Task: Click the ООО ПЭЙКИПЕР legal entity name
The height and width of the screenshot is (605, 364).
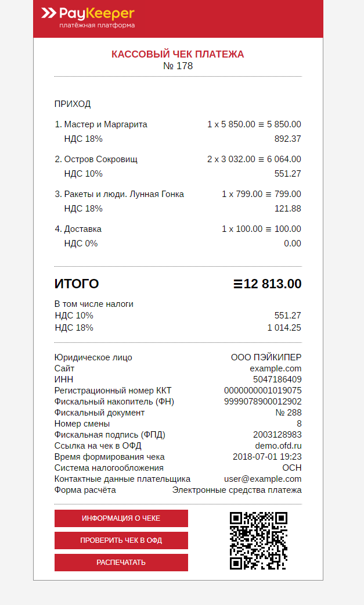Action: click(266, 357)
